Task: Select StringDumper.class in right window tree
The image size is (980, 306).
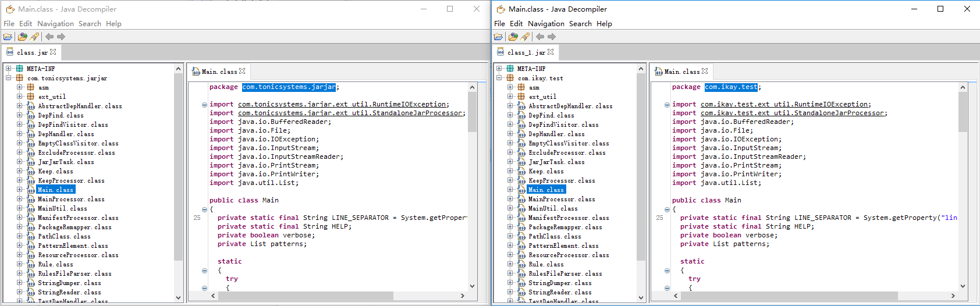Action: [560, 283]
